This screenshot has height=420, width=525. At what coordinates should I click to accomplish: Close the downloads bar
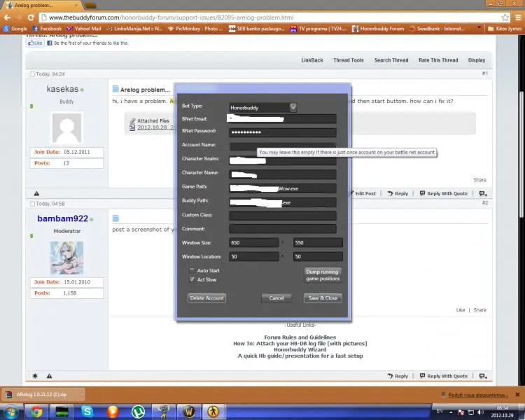(517, 395)
